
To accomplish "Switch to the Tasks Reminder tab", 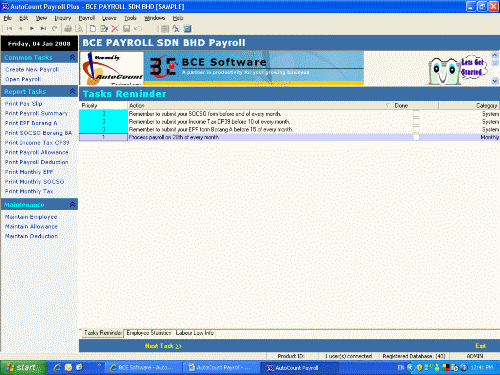I will click(102, 333).
